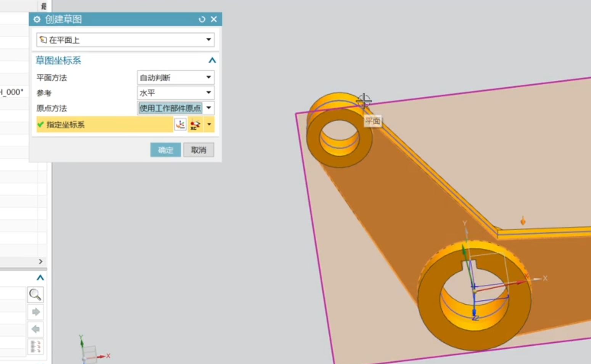
Task: Cancel with the 取消 button
Action: (198, 150)
